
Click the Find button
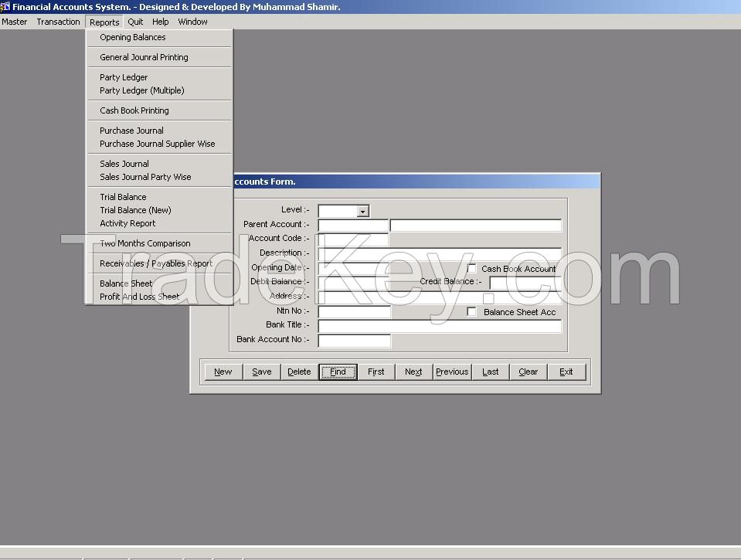338,372
